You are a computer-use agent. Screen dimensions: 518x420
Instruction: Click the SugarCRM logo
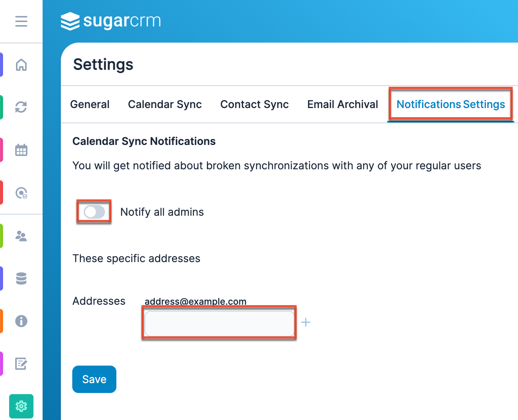pos(111,21)
